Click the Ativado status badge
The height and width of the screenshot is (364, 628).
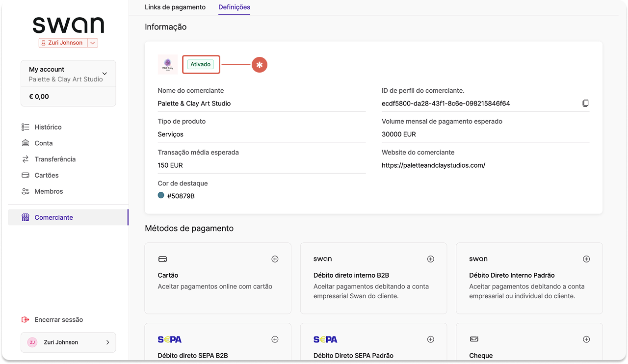click(201, 64)
